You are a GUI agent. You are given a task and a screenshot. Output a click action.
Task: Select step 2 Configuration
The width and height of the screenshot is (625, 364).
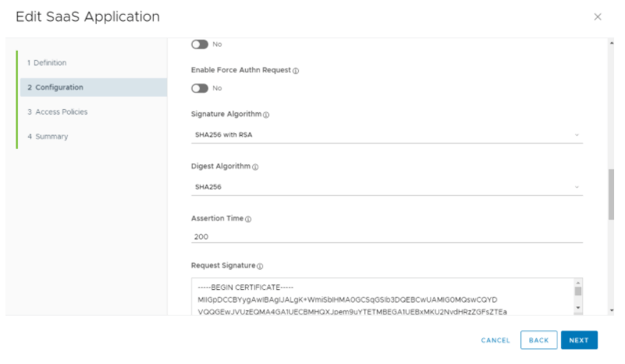tap(55, 87)
